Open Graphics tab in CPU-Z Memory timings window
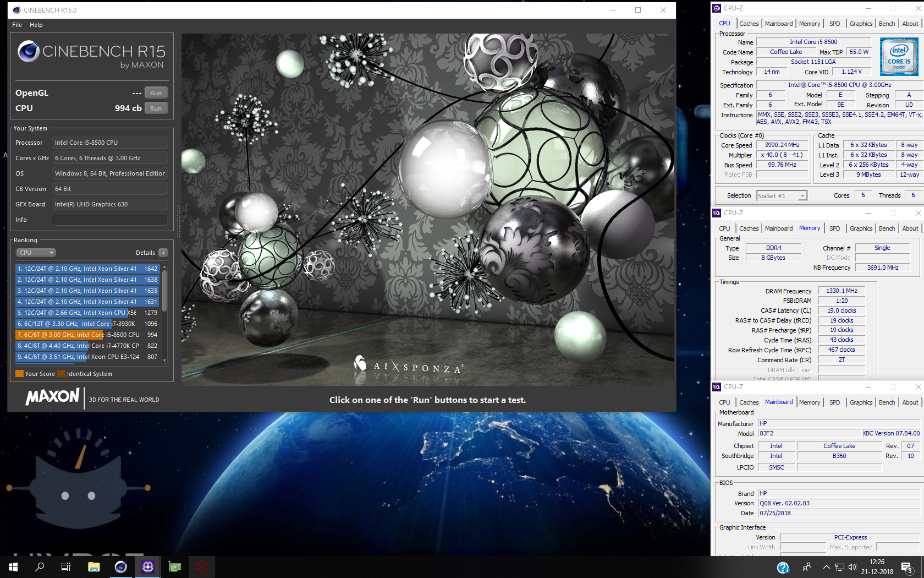The height and width of the screenshot is (578, 924). pyautogui.click(x=861, y=228)
